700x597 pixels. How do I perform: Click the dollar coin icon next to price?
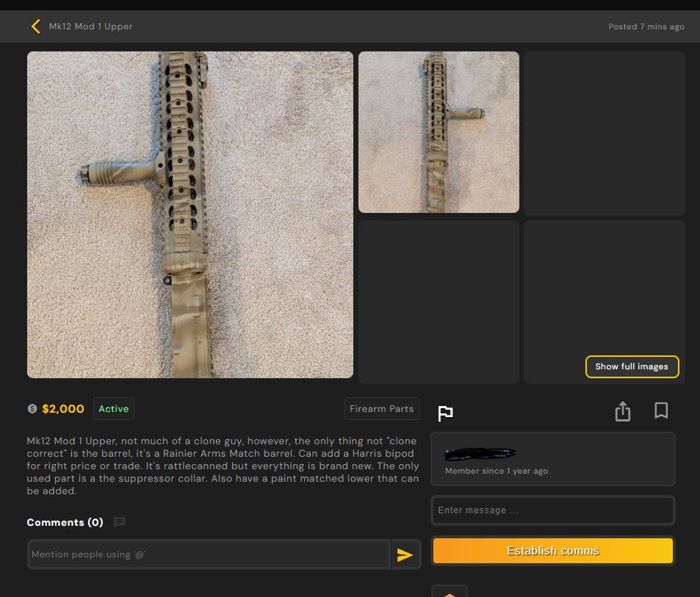32,409
